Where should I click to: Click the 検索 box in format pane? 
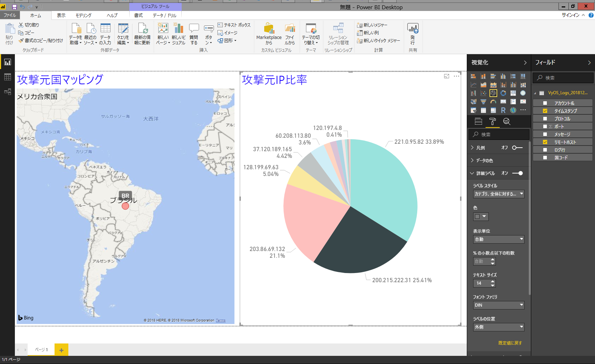[499, 134]
